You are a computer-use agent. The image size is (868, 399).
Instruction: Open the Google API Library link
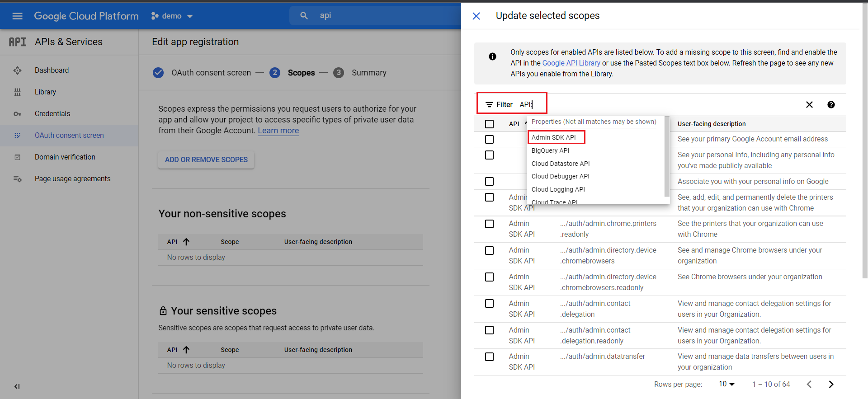point(571,63)
